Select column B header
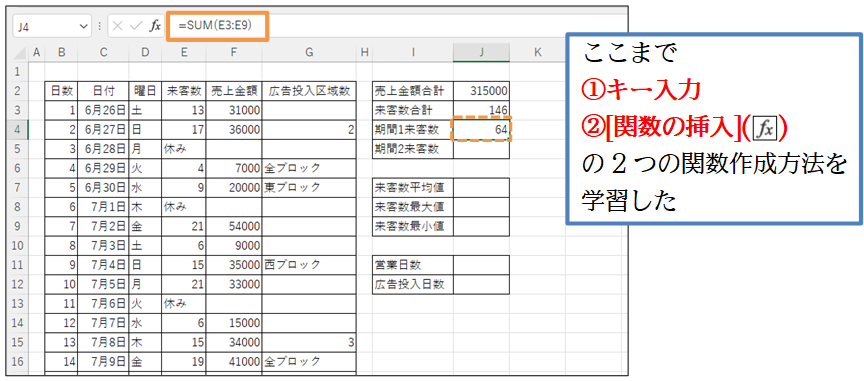Viewport: 864px width, 381px height. pos(61,53)
